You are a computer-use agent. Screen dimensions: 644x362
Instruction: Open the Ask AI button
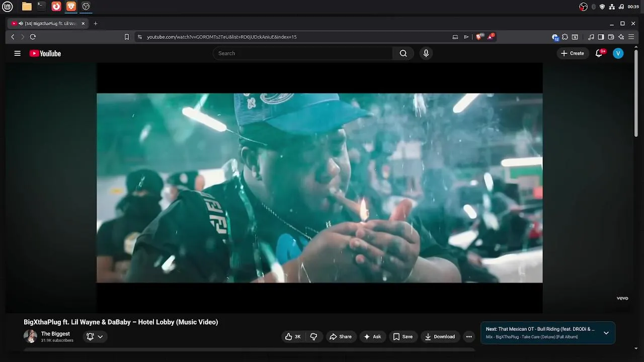coord(372,337)
